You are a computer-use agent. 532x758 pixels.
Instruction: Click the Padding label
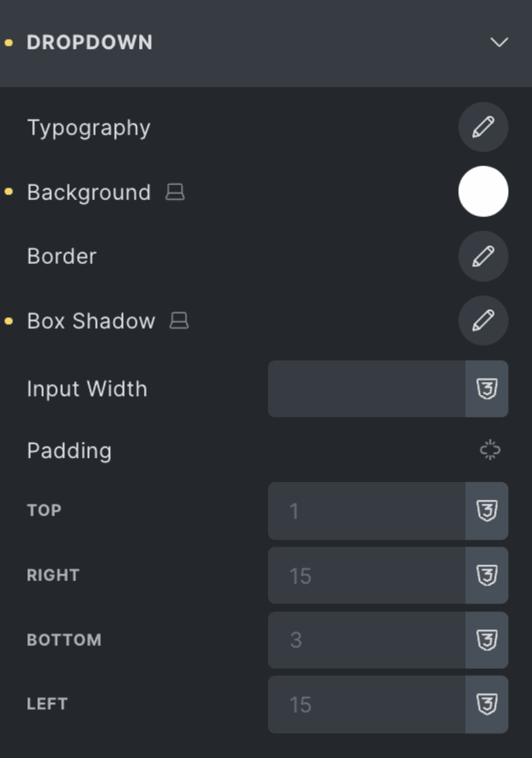pyautogui.click(x=69, y=450)
